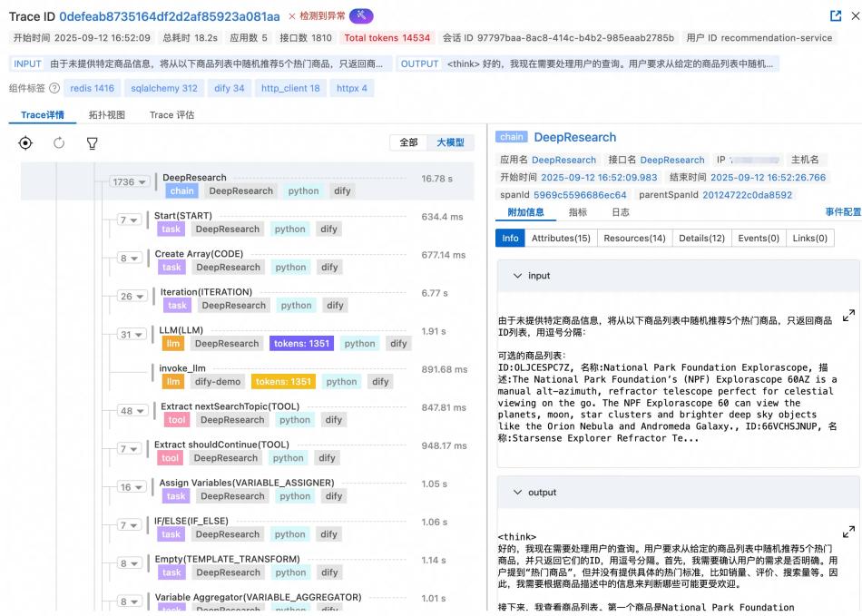Viewport: 862px width, 616px height.
Task: Select the 大模型 span filter
Action: (x=450, y=142)
